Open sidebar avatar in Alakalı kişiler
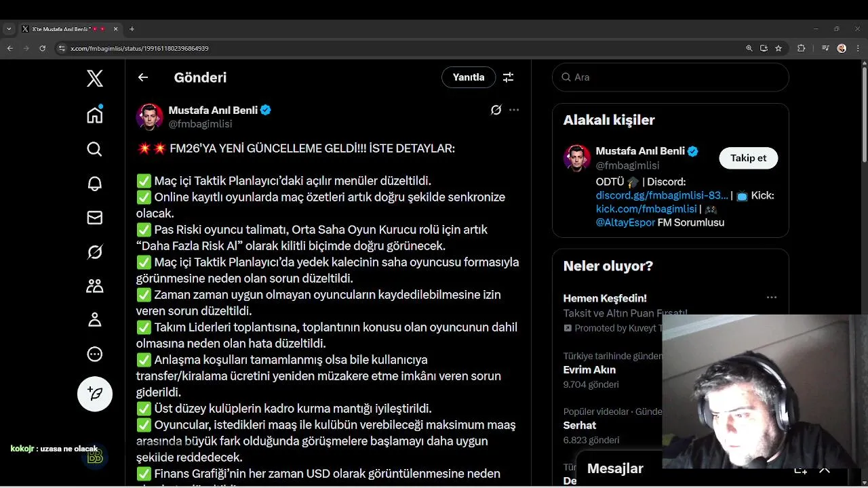 click(577, 158)
